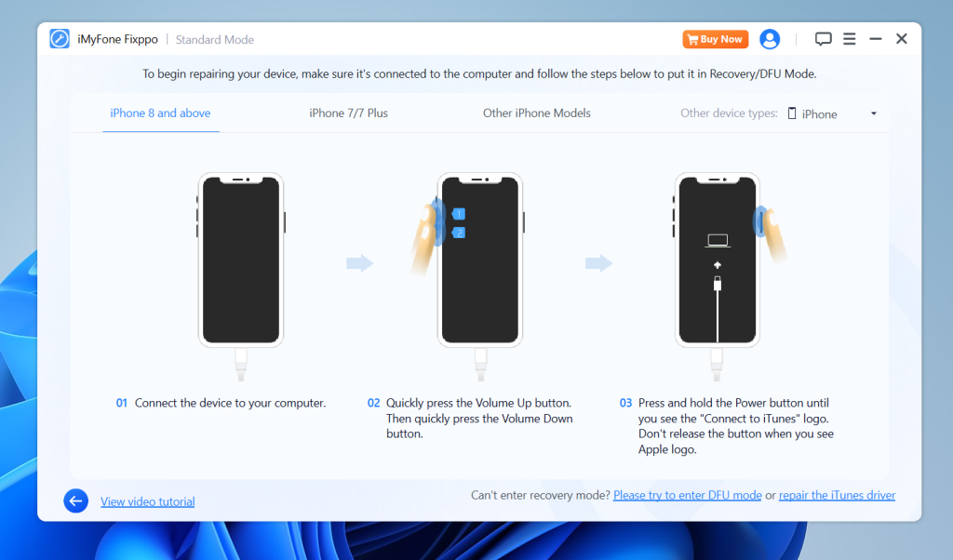This screenshot has width=953, height=560.
Task: Open the Other iPhone Models tab
Action: point(537,112)
